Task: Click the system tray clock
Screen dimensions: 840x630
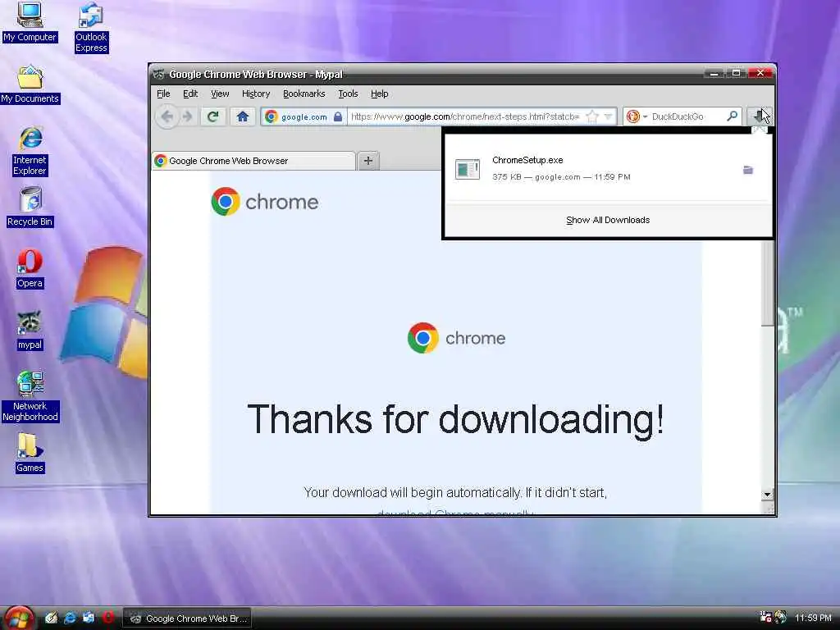Action: pos(813,618)
